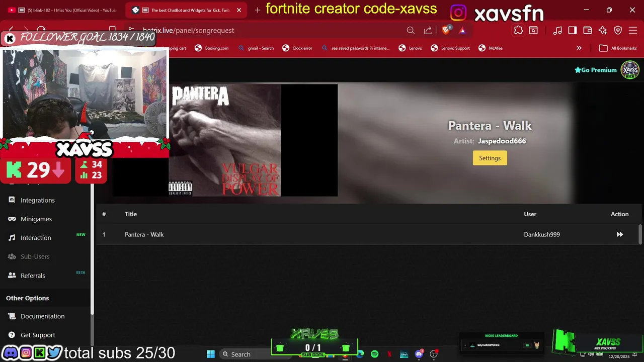Open the Lenovo bookmark
Screen dimensions: 644x362
point(410,48)
